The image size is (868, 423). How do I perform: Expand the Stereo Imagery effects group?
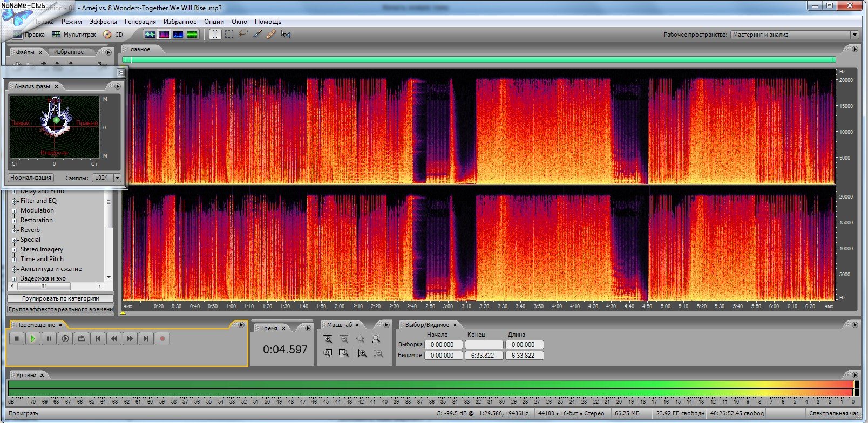pyautogui.click(x=15, y=250)
